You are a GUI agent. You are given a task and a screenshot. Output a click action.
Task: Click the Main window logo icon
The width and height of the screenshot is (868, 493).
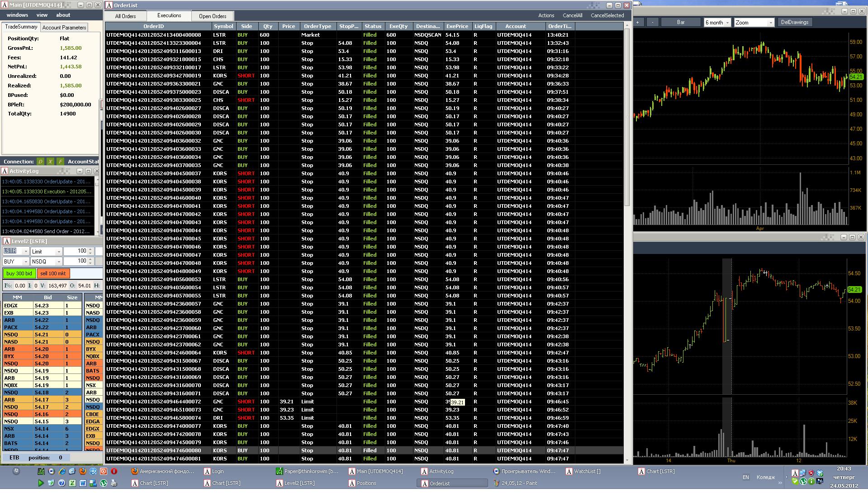(x=5, y=5)
